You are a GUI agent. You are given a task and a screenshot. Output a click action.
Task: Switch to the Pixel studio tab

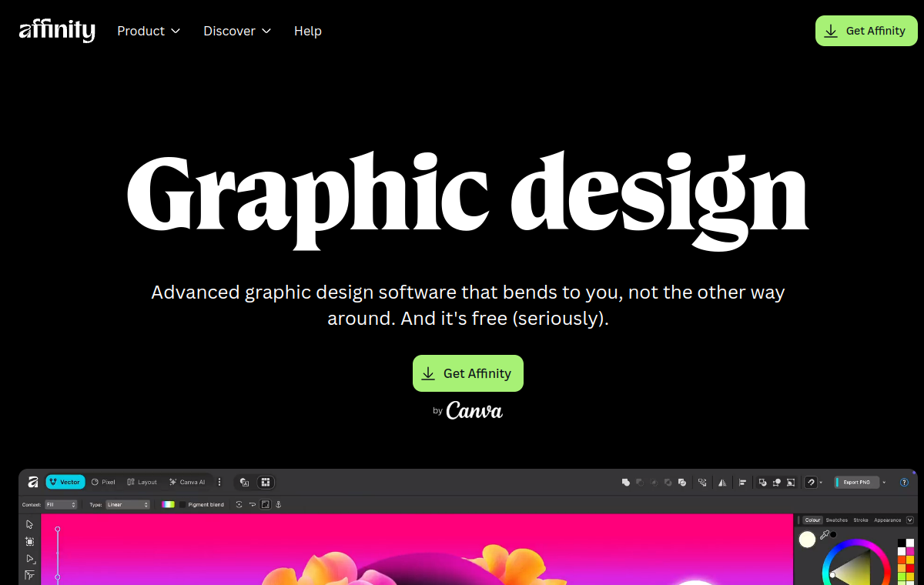103,482
